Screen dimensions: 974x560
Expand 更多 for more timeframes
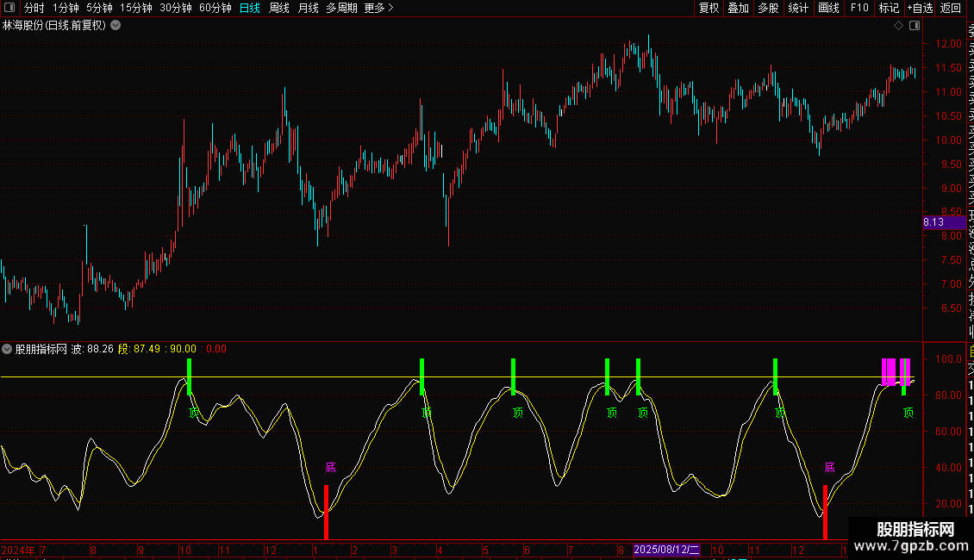[x=378, y=8]
